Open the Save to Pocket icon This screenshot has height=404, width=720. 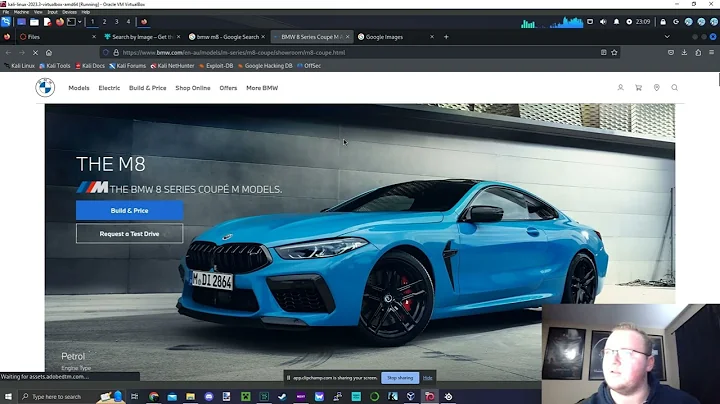point(671,52)
